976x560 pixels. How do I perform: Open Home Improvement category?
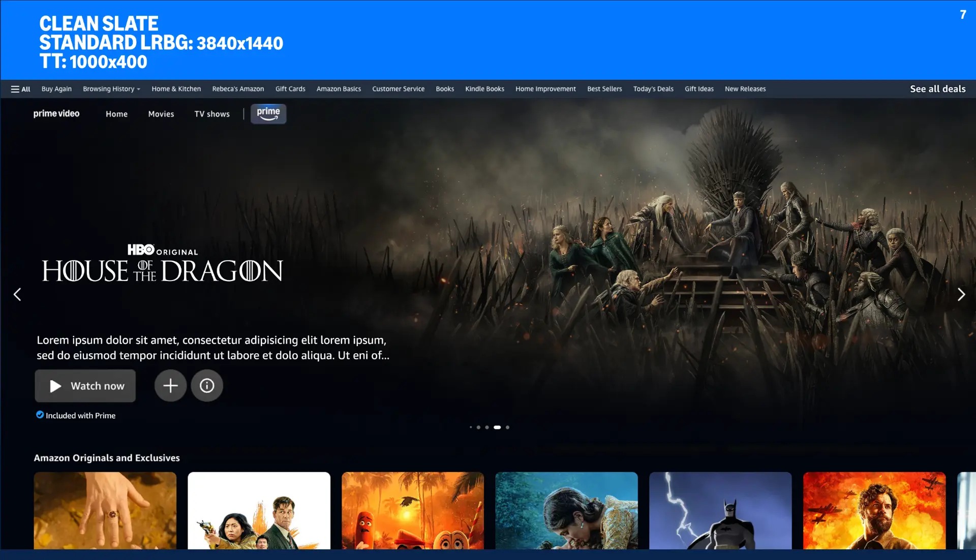coord(545,89)
